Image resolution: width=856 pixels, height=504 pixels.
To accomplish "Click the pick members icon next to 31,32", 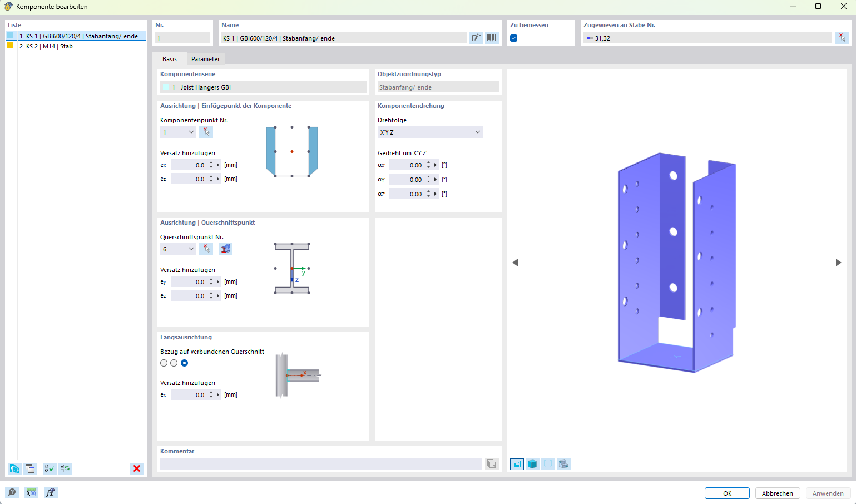I will click(x=842, y=38).
